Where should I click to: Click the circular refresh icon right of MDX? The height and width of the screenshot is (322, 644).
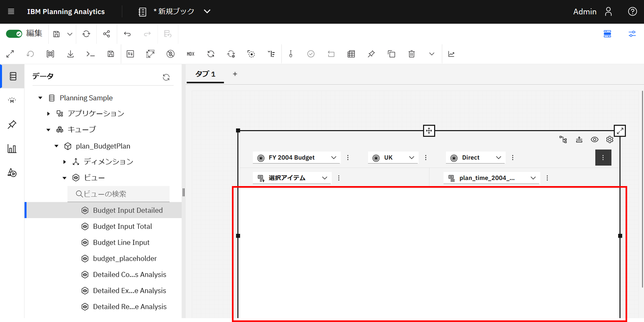211,54
